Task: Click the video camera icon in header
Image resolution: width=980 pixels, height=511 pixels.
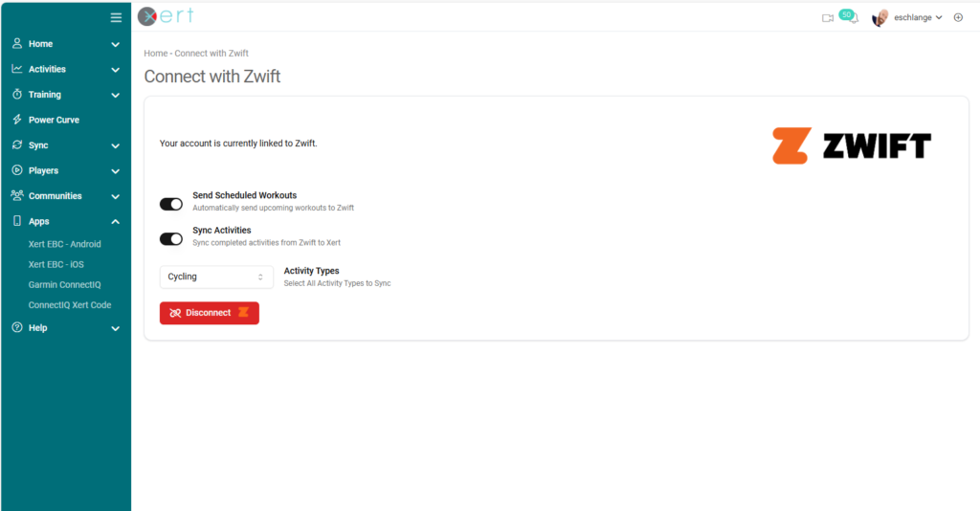Action: pos(828,18)
